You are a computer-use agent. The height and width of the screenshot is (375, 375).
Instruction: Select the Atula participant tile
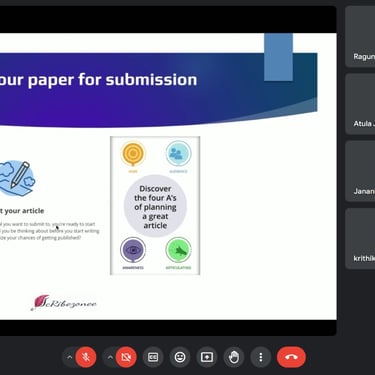pos(360,104)
